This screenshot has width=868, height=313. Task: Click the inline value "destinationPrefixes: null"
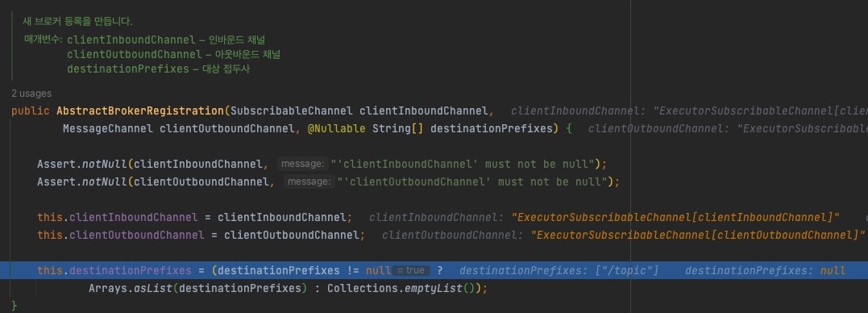click(x=765, y=270)
